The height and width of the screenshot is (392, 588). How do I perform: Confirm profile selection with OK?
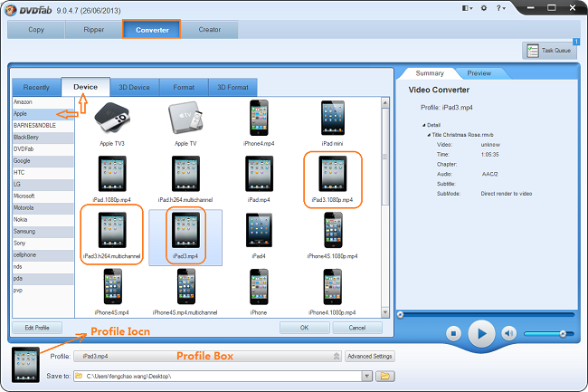point(305,328)
